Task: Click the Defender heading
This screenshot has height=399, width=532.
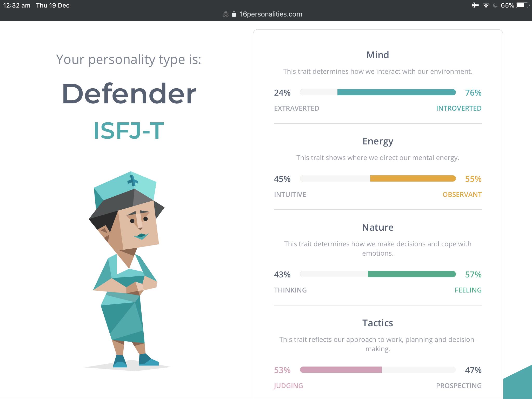Action: pos(129,94)
